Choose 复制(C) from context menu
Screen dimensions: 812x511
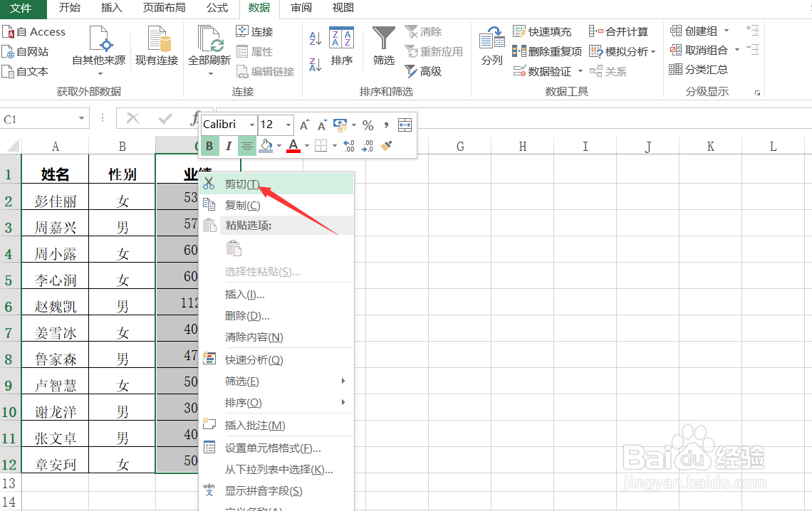click(x=276, y=206)
